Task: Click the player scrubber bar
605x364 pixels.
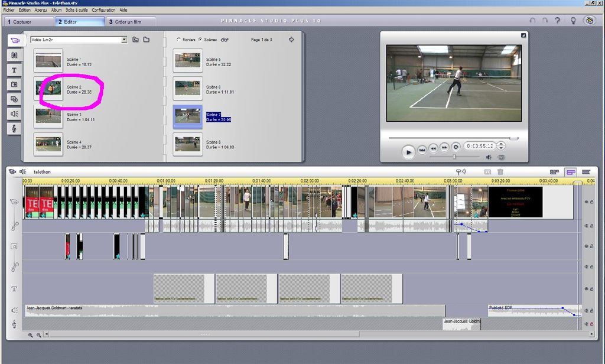Action: 453,138
